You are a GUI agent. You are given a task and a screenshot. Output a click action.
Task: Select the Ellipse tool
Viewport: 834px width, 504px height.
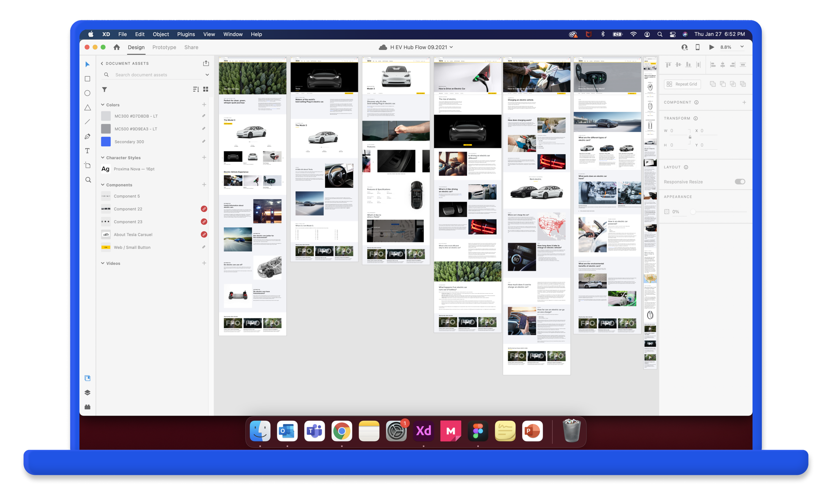(87, 93)
